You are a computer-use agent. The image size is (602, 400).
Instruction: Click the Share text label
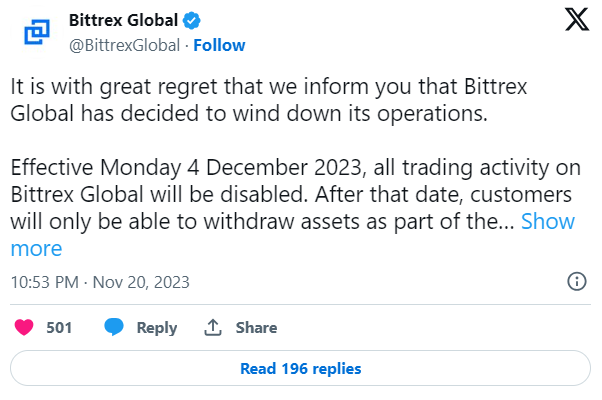pyautogui.click(x=256, y=327)
